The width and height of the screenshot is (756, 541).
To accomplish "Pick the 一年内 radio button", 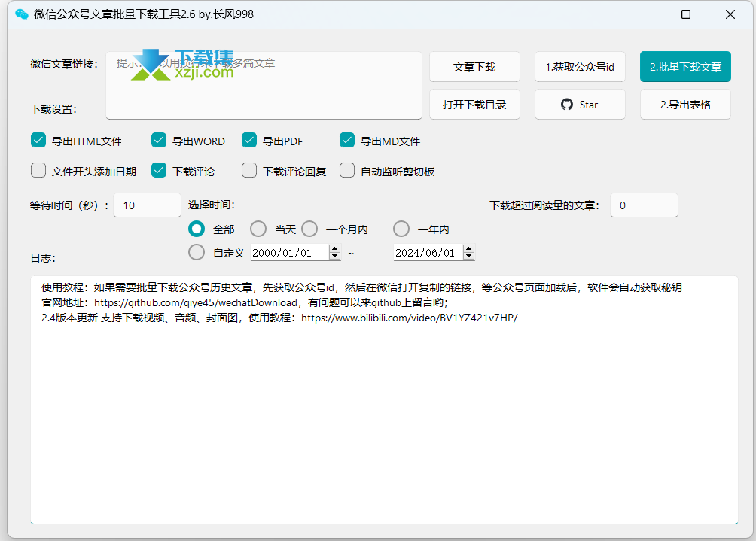I will [401, 229].
